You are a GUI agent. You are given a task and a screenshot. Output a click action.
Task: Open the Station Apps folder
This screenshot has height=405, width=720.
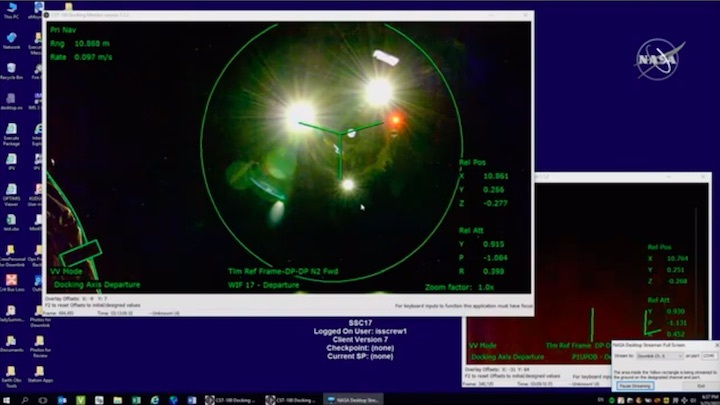[x=40, y=374]
